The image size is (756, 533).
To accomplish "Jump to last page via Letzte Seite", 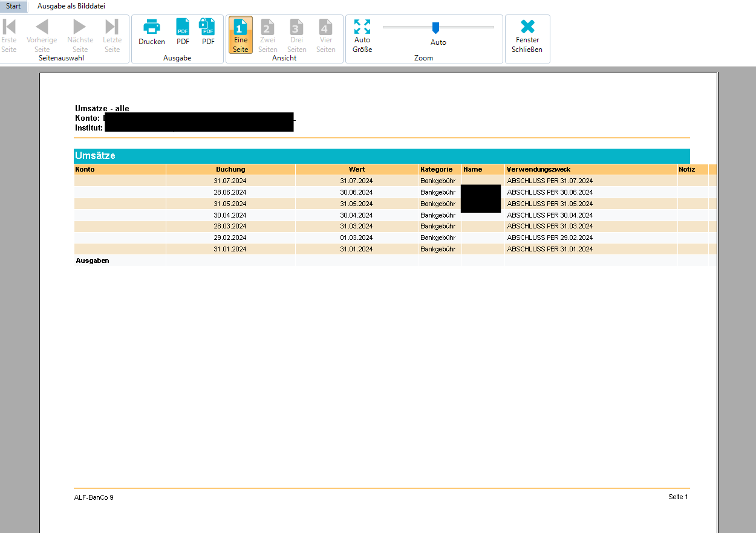I will [x=112, y=36].
